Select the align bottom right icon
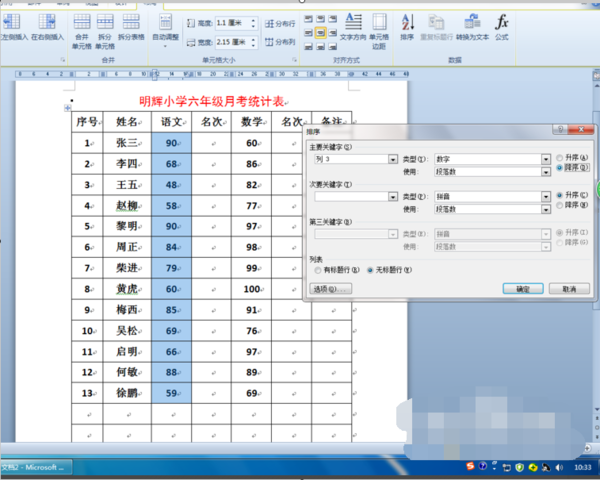Viewport: 600px width, 480px height. coord(333,47)
